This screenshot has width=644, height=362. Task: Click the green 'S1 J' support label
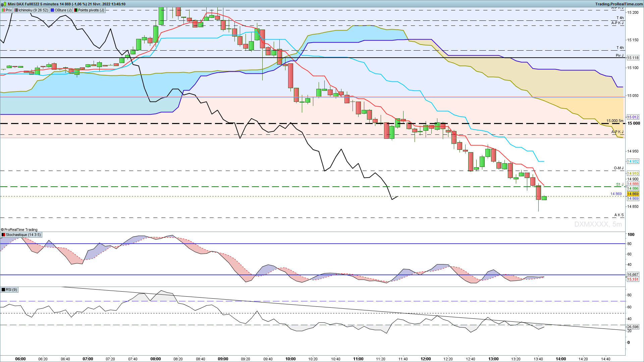(x=620, y=184)
